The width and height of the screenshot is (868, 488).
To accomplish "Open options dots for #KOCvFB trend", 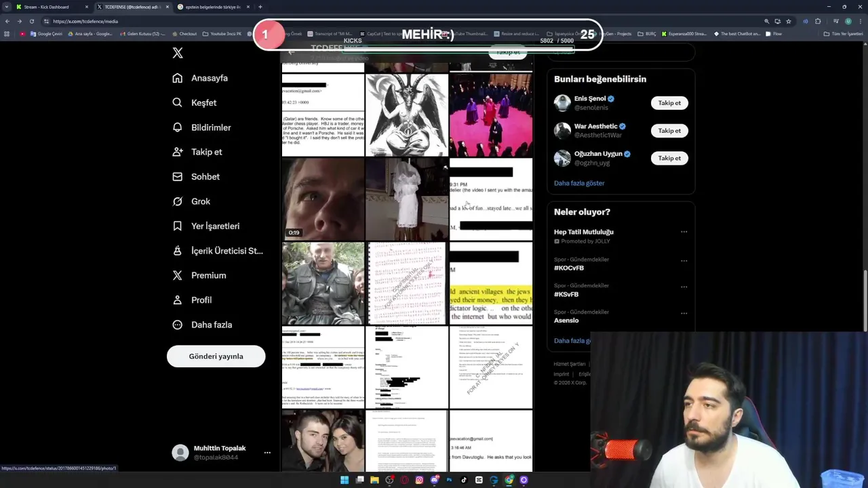I will click(684, 260).
